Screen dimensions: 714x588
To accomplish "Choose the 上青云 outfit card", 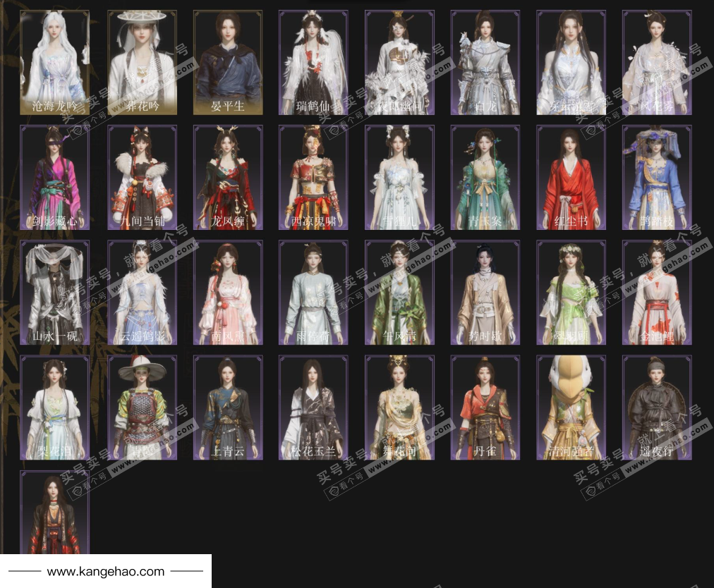I will pos(228,408).
